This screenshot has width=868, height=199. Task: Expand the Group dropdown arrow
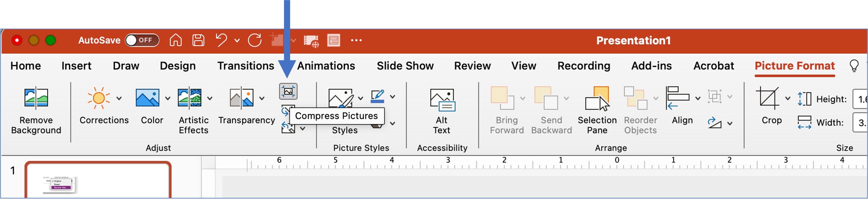730,97
